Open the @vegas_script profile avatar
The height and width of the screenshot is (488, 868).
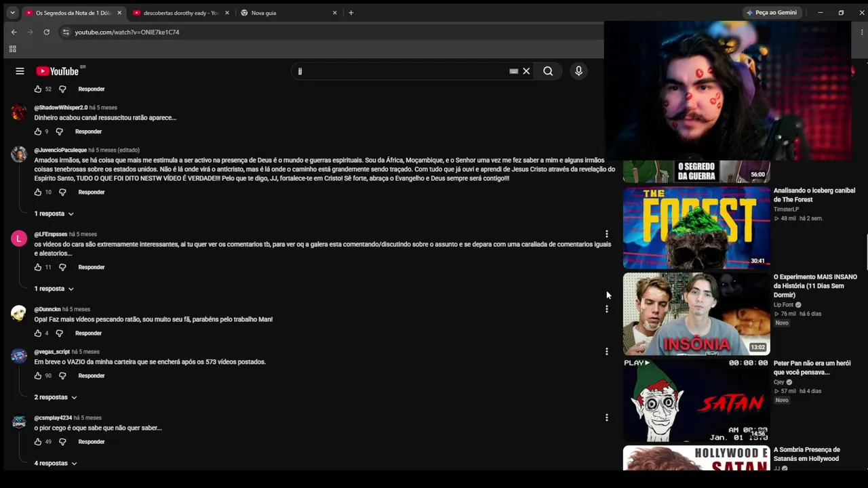(19, 356)
